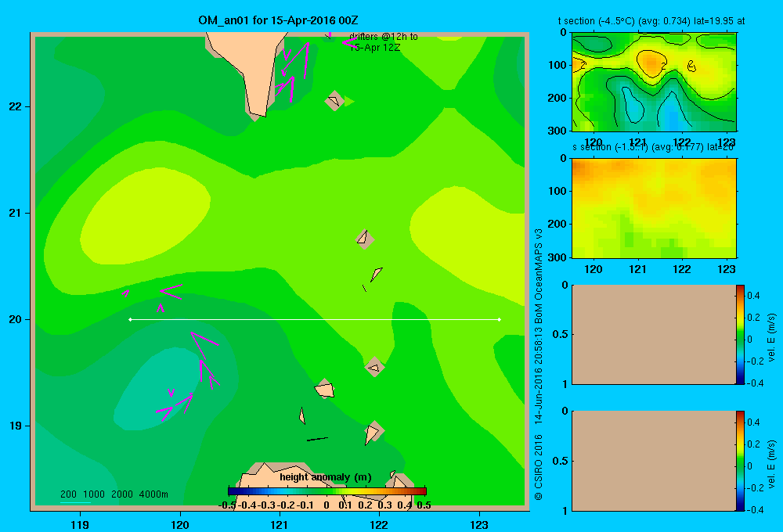Image resolution: width=783 pixels, height=532 pixels.
Task: Click the latitude label 21 on the y-axis
Action: tap(15, 213)
